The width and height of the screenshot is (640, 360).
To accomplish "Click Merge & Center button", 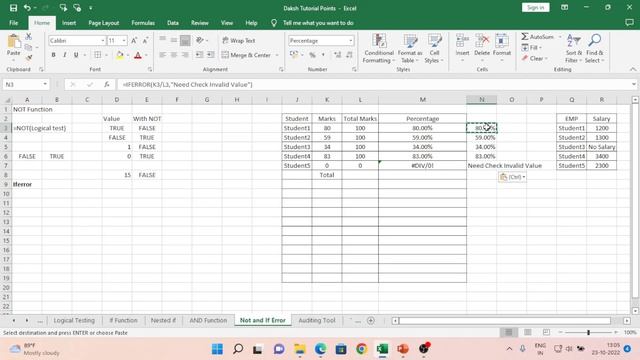I will point(247,55).
